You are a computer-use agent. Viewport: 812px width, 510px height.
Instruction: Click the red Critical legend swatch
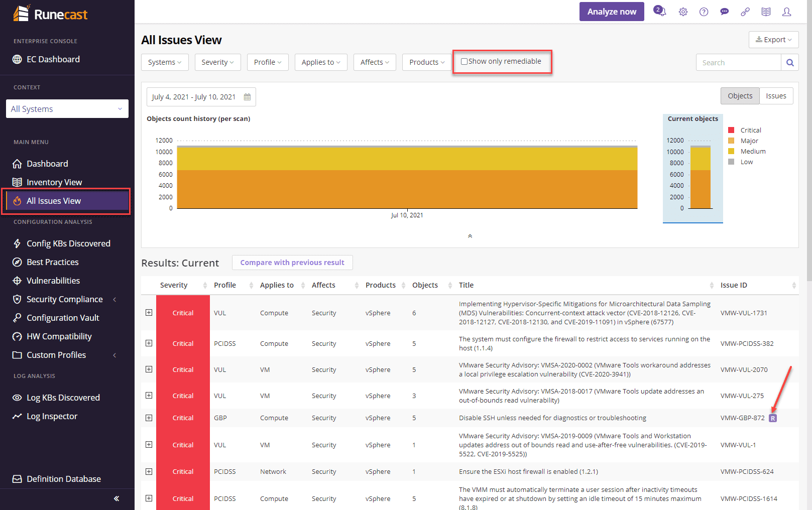click(731, 130)
